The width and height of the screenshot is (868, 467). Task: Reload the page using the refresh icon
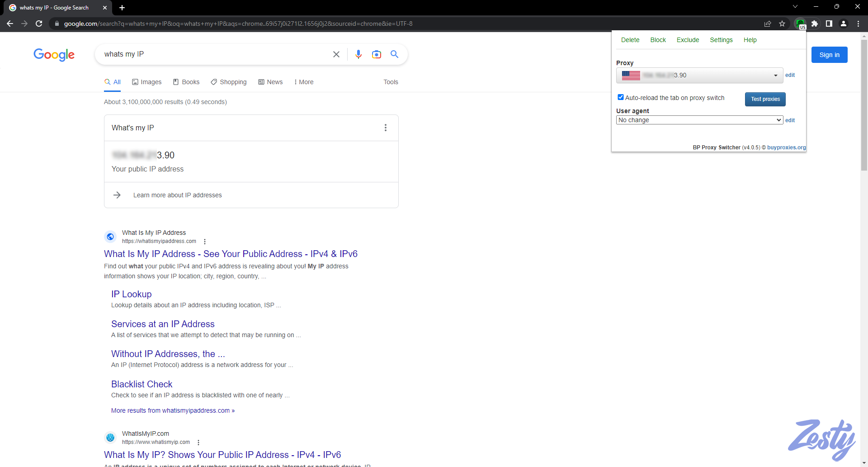point(39,24)
